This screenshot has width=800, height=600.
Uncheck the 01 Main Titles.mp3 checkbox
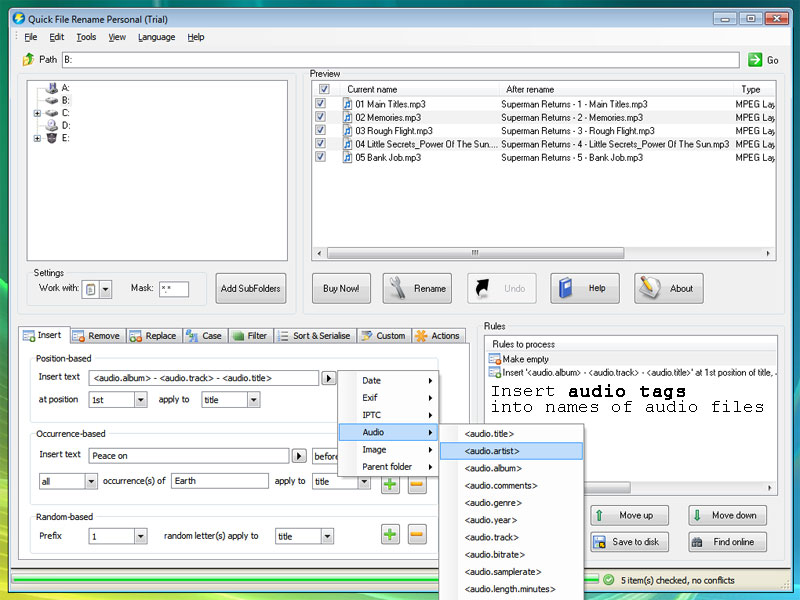click(x=321, y=104)
